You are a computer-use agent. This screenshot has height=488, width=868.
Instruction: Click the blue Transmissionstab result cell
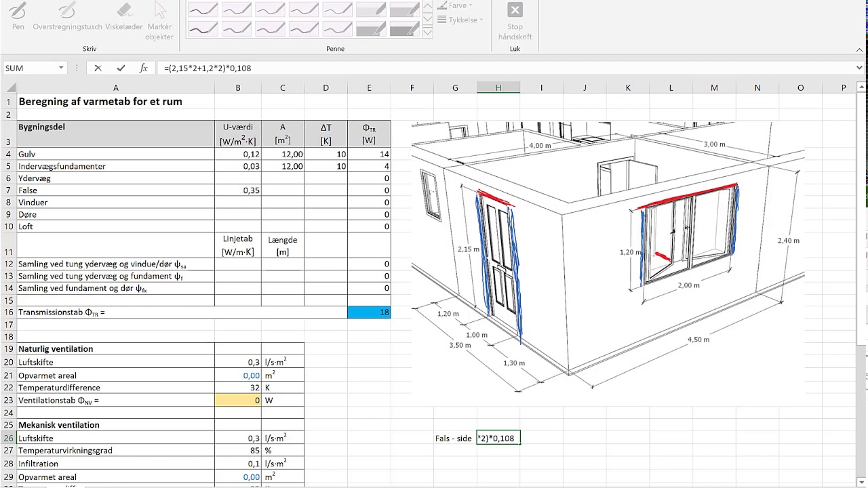pos(369,312)
